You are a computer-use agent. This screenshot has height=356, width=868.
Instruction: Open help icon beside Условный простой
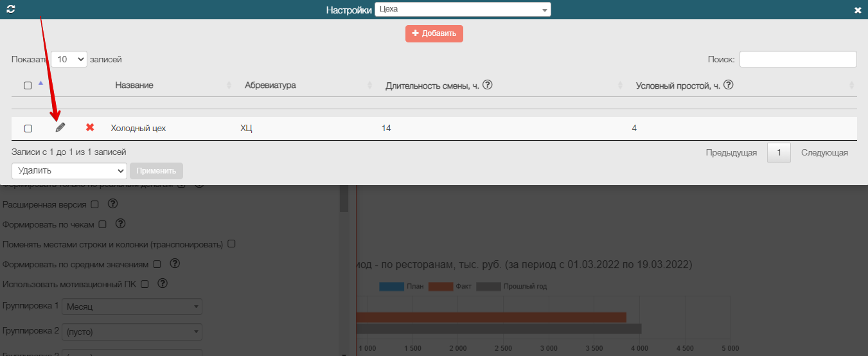pyautogui.click(x=728, y=85)
